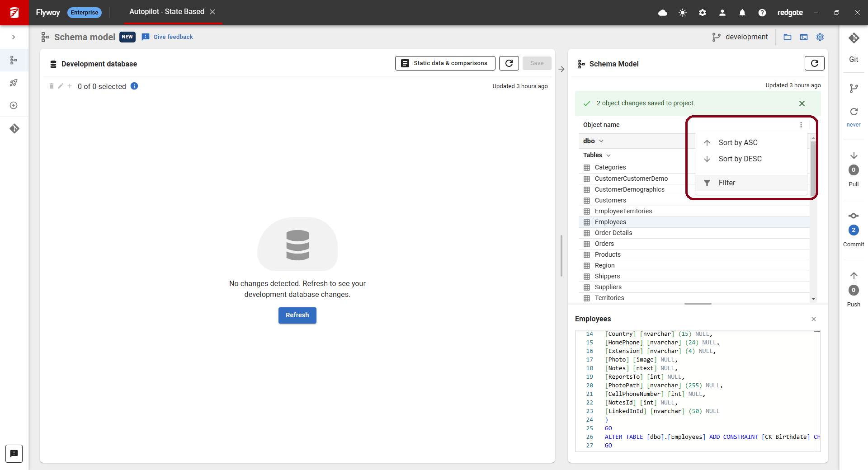868x470 pixels.
Task: Click the blue Refresh button
Action: click(x=297, y=315)
